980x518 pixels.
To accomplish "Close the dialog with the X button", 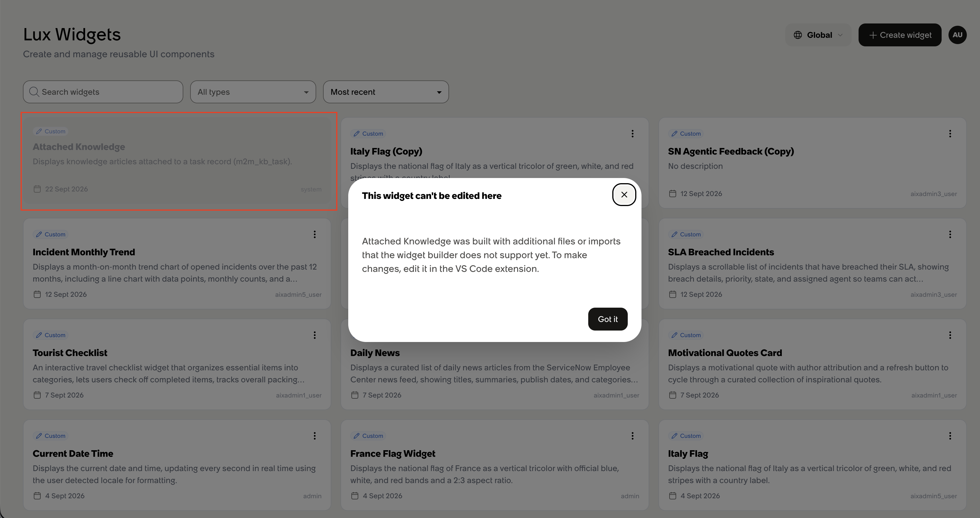I will point(624,195).
